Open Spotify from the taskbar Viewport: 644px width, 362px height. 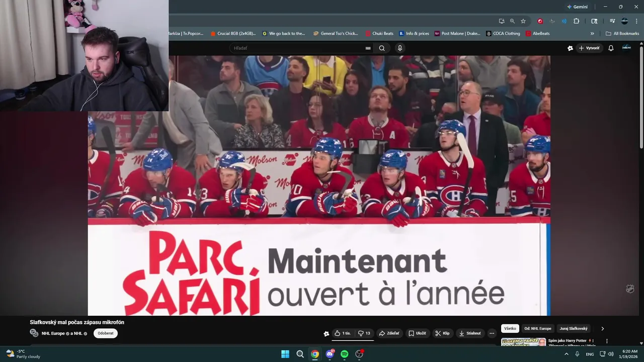coord(345,354)
